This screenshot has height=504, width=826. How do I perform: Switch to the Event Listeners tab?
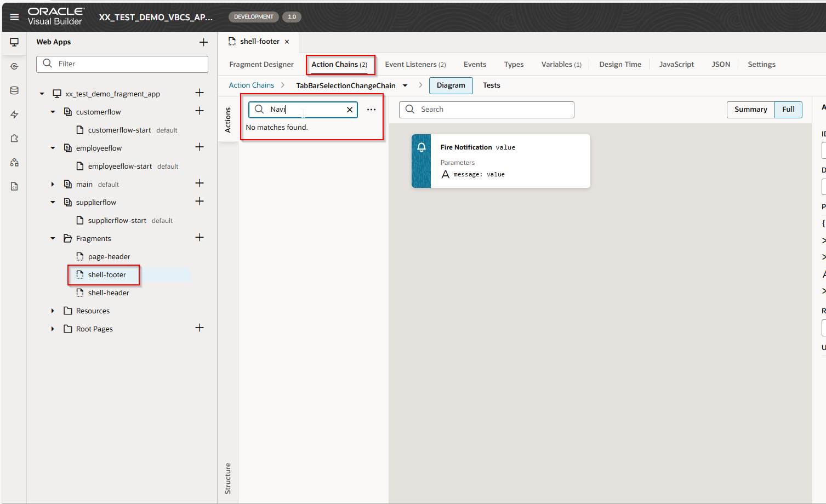(x=415, y=65)
